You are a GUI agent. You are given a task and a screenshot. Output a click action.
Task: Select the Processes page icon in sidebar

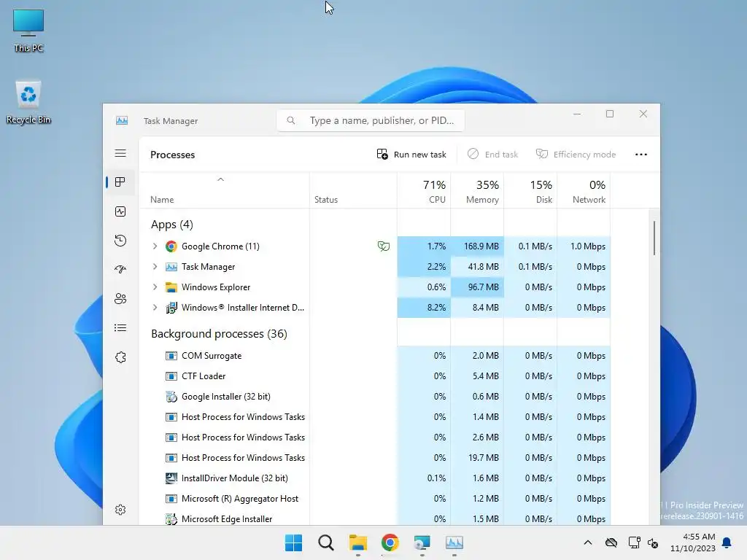(120, 182)
